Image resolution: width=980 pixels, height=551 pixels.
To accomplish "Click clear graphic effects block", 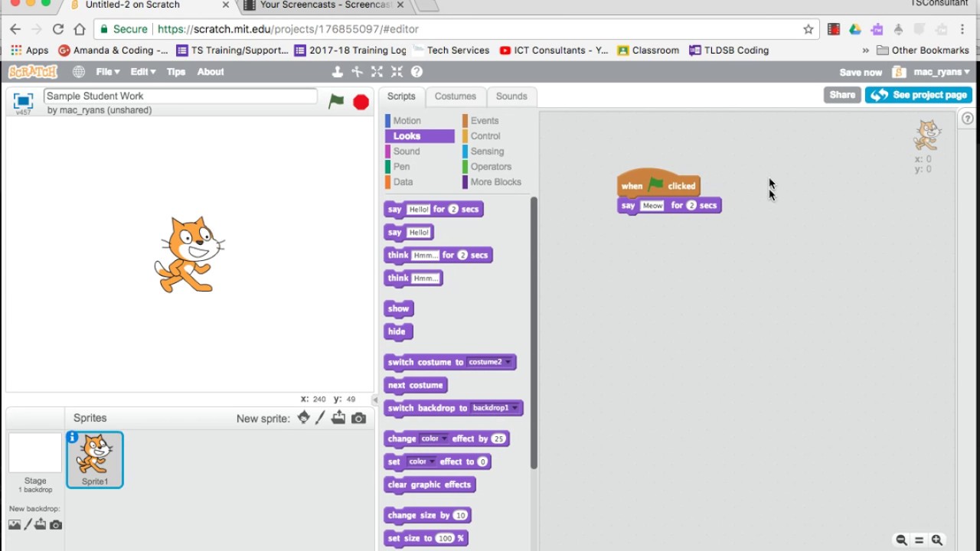I will (x=430, y=485).
